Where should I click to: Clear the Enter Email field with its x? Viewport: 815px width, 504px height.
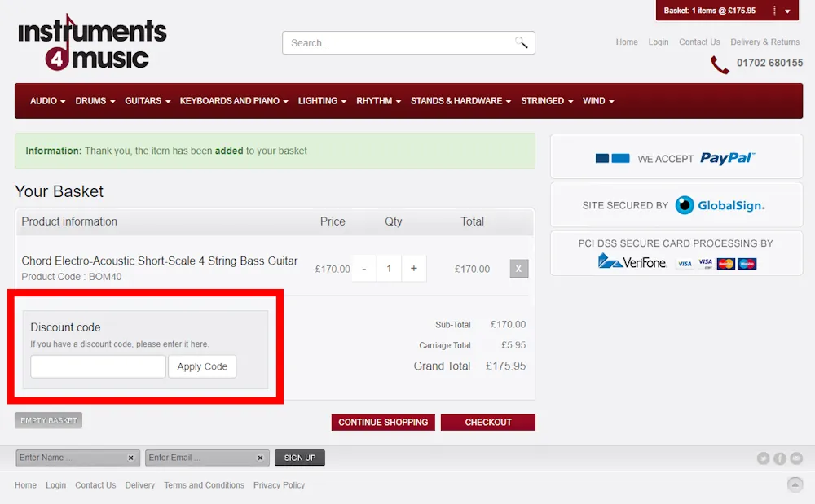[x=260, y=458]
